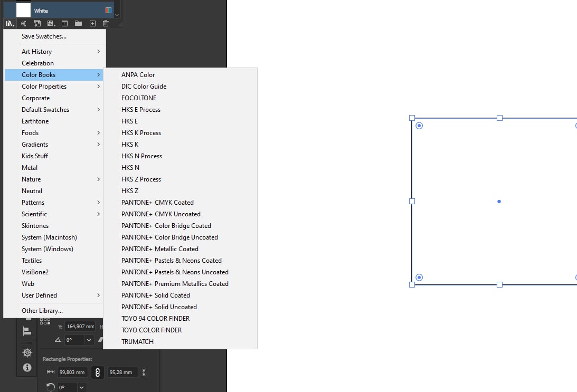
Task: Expand the Foods submenu
Action: (98, 133)
